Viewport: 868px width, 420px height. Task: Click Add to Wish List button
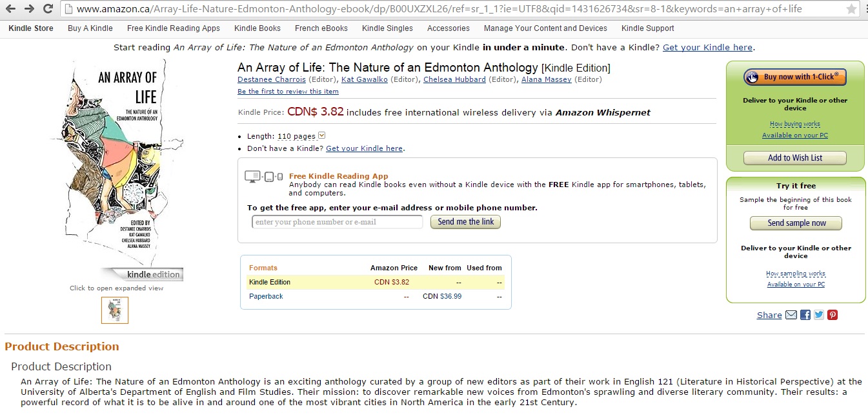794,158
